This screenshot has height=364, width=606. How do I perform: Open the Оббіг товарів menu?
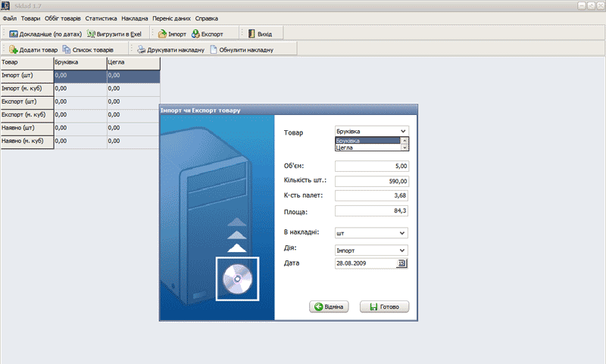[x=64, y=17]
